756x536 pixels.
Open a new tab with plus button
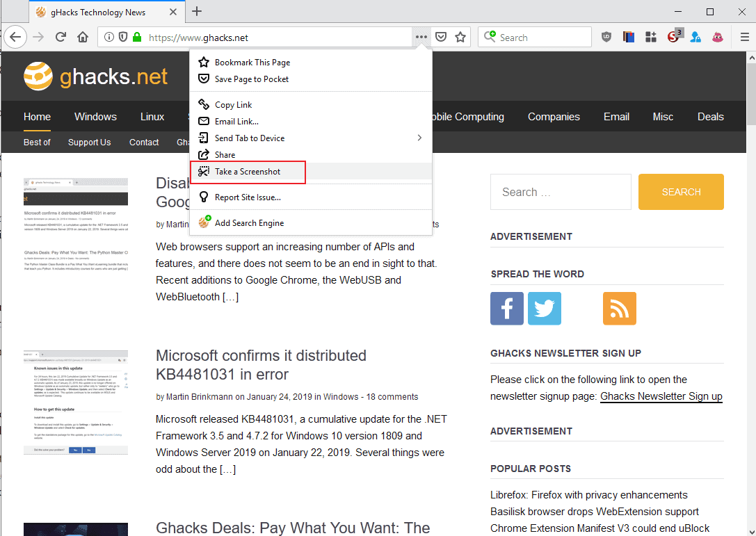coord(197,12)
